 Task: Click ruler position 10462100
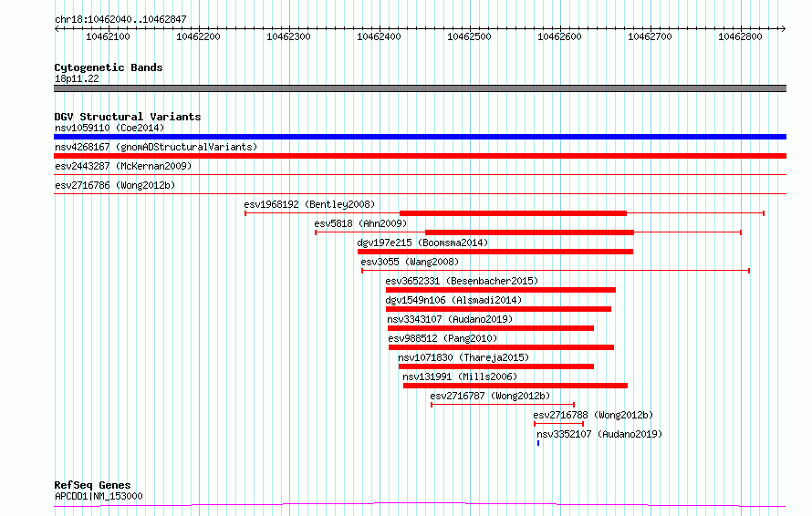(108, 36)
